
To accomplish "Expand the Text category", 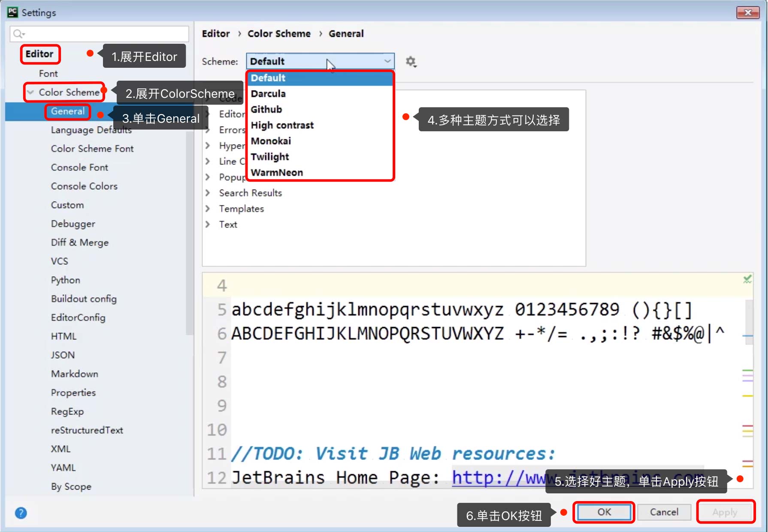I will click(x=208, y=224).
